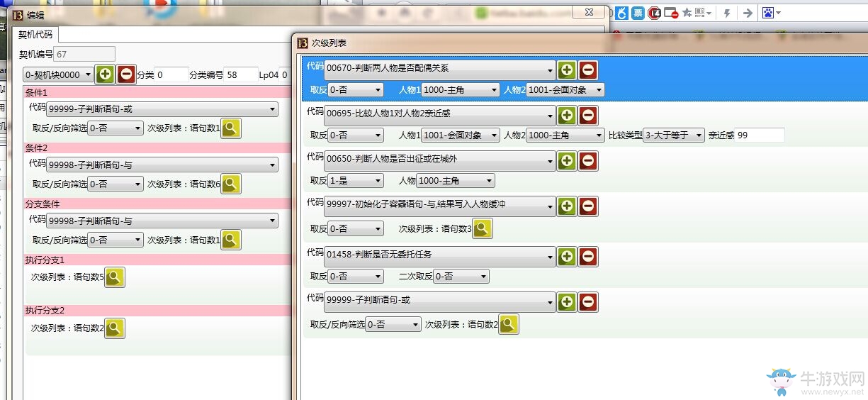Click the 契机编号 field showing 67
This screenshot has width=868, height=400.
(x=84, y=54)
